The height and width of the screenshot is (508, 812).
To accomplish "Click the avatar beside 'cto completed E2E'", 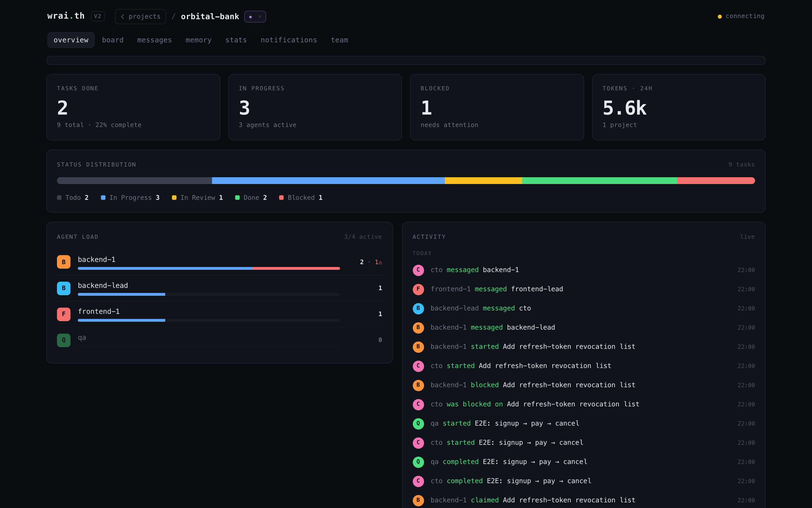I will [x=418, y=481].
